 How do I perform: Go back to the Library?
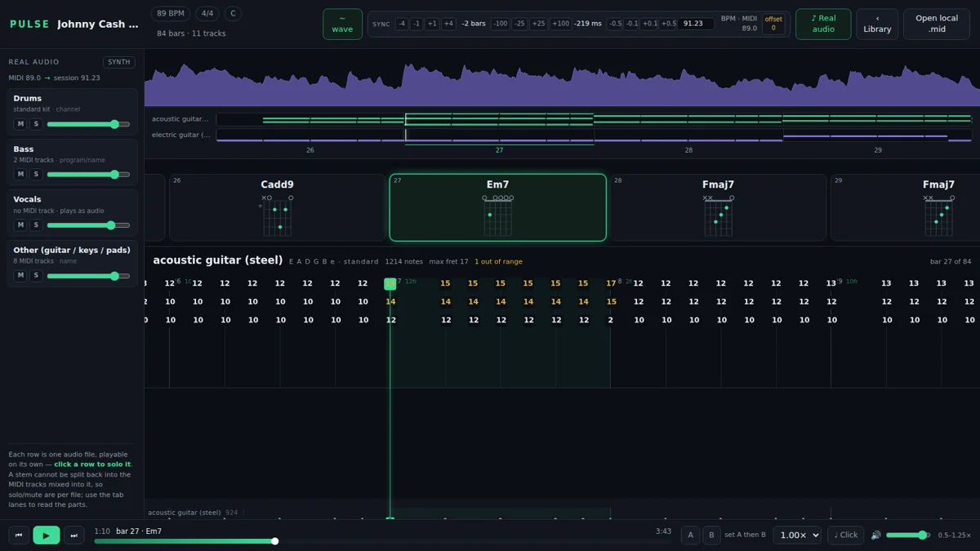877,24
